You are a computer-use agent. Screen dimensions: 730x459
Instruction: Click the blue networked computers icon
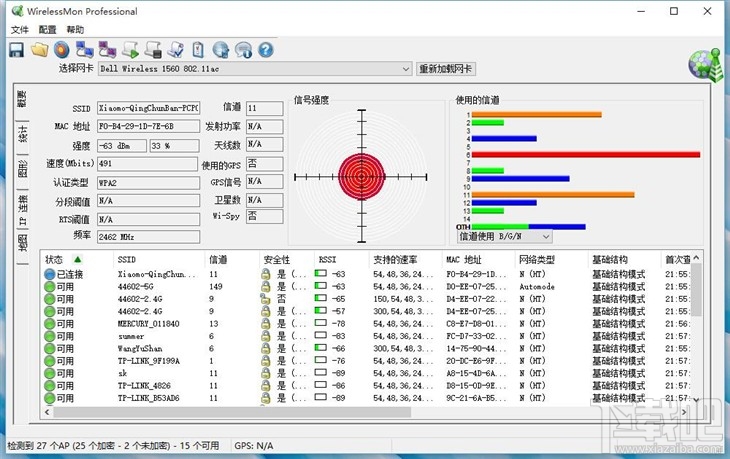[x=85, y=50]
